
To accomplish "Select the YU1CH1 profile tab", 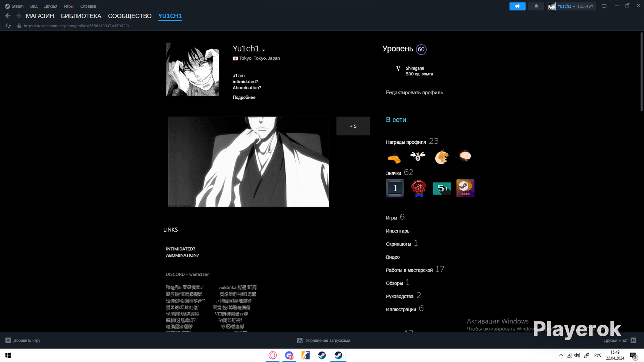I will click(170, 16).
